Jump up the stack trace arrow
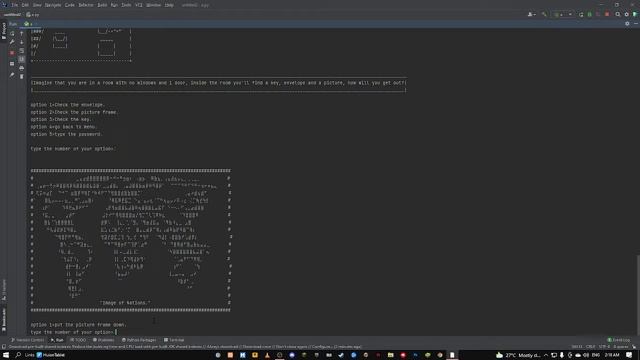This screenshot has width=640, height=360. coord(22,33)
